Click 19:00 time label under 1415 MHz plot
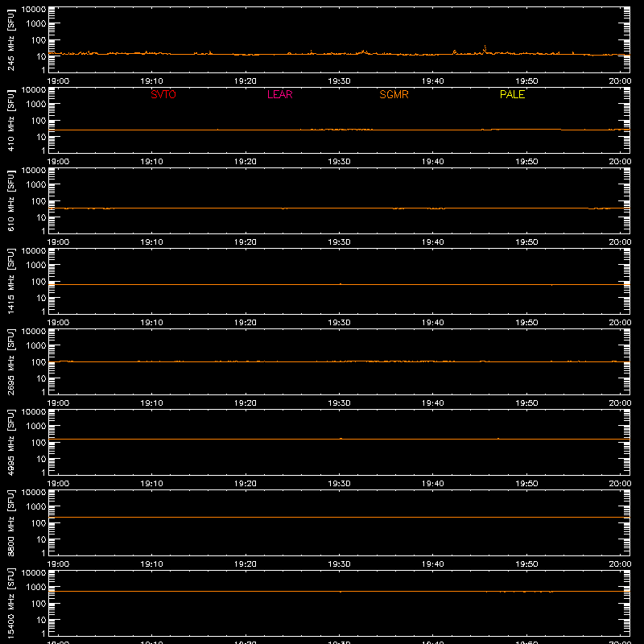Viewport: 644px width, 644px height. pos(58,323)
